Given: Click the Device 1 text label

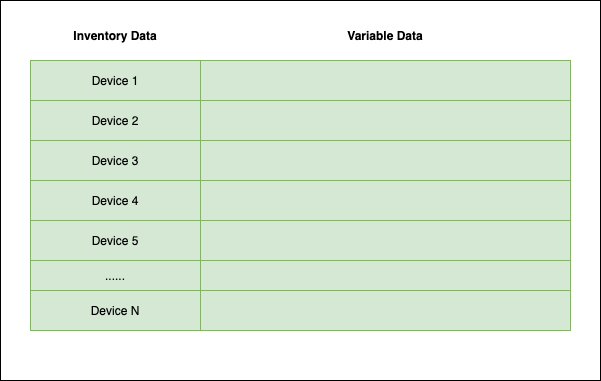Looking at the screenshot, I should [x=115, y=81].
